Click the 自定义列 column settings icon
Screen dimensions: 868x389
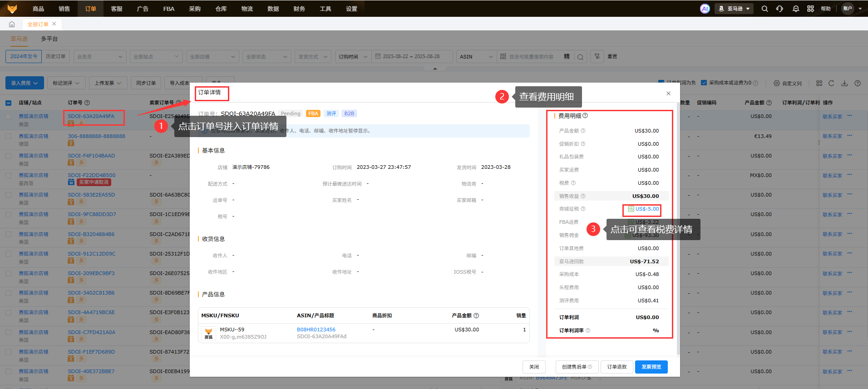(777, 84)
